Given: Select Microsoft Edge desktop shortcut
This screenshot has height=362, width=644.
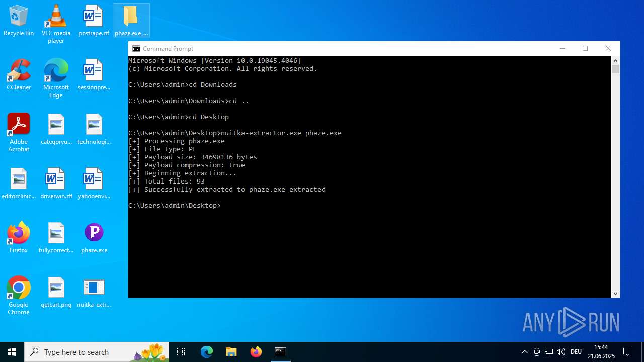Looking at the screenshot, I should click(x=56, y=78).
